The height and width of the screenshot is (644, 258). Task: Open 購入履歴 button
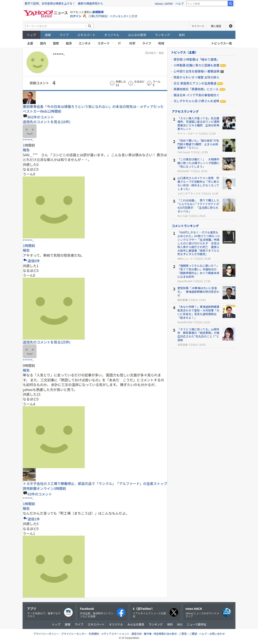pos(216,26)
